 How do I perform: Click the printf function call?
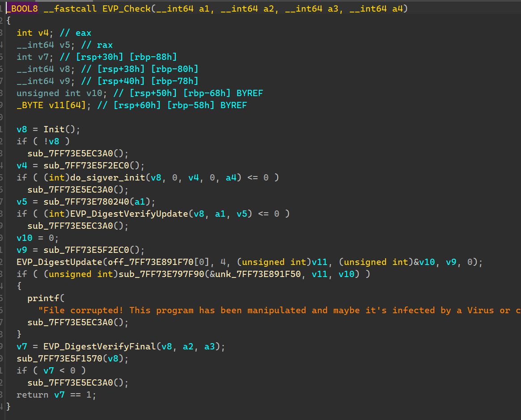click(x=43, y=298)
